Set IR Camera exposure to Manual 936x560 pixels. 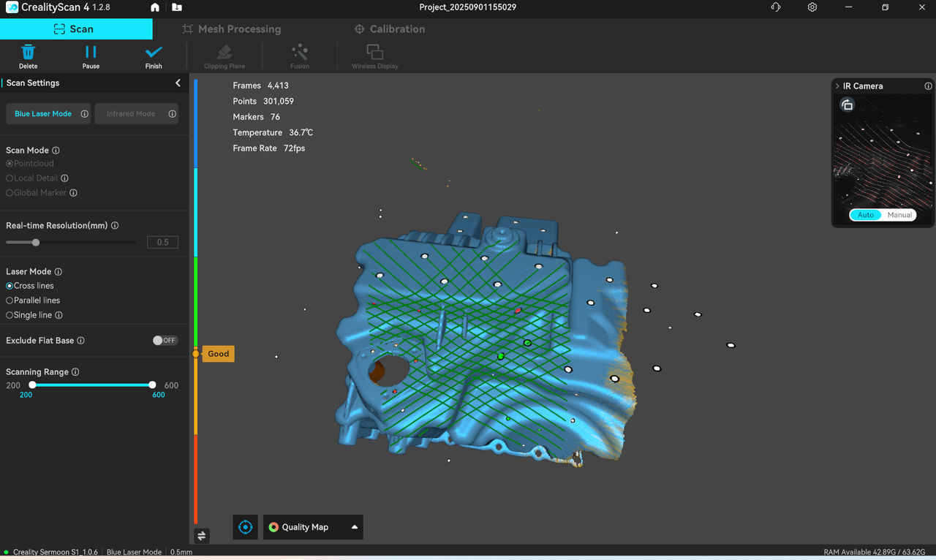899,215
